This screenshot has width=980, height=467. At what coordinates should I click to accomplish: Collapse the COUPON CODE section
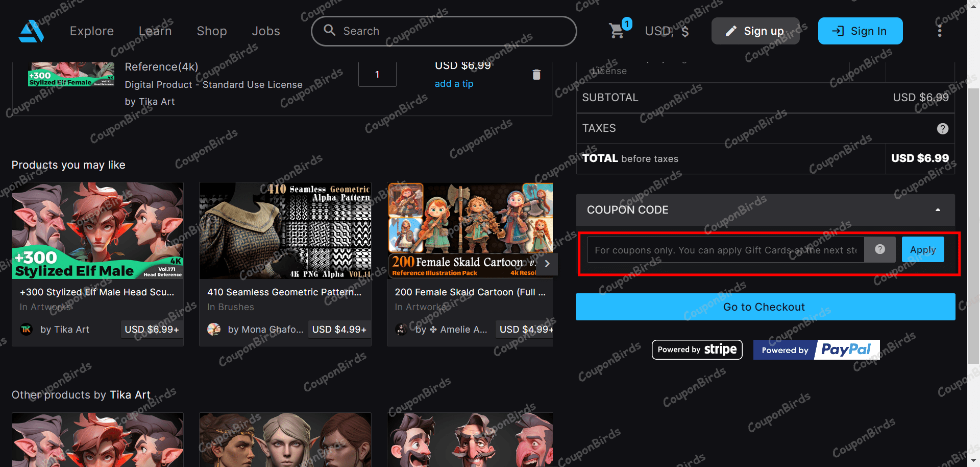click(x=937, y=210)
